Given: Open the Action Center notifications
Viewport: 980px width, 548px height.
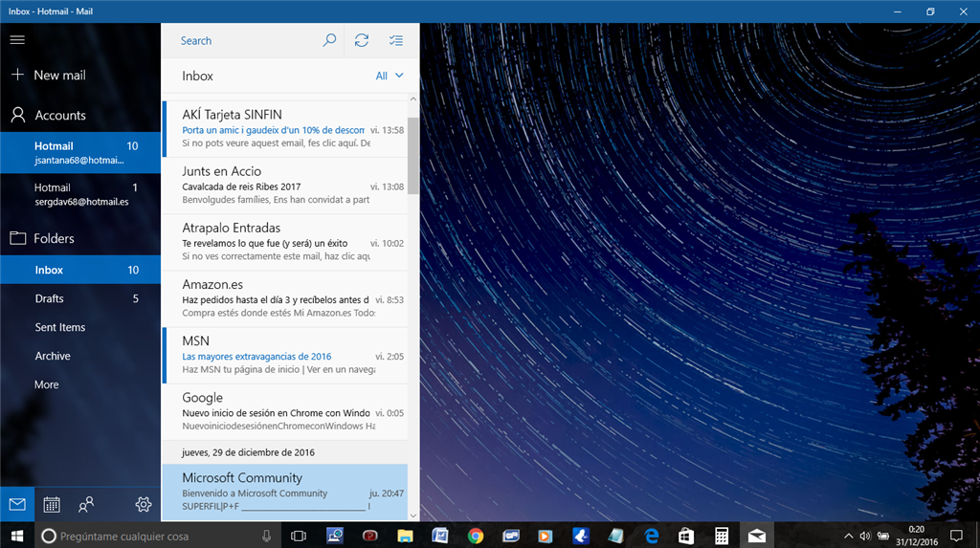Looking at the screenshot, I should click(x=956, y=536).
